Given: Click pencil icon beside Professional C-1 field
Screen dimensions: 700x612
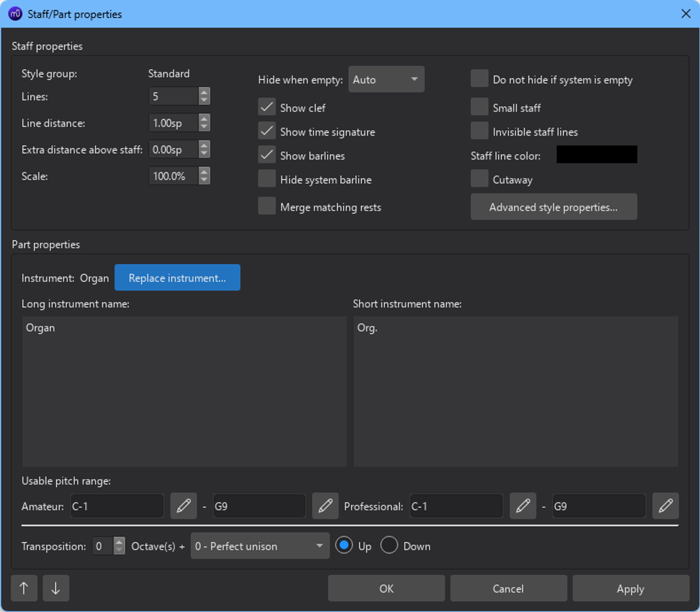Looking at the screenshot, I should pos(523,505).
